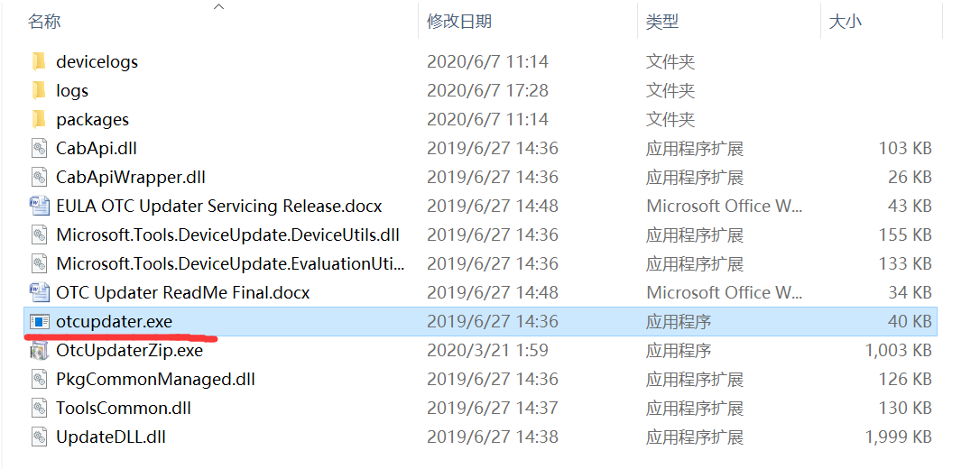Sort by the 类型 column header
The height and width of the screenshot is (469, 980).
662,22
